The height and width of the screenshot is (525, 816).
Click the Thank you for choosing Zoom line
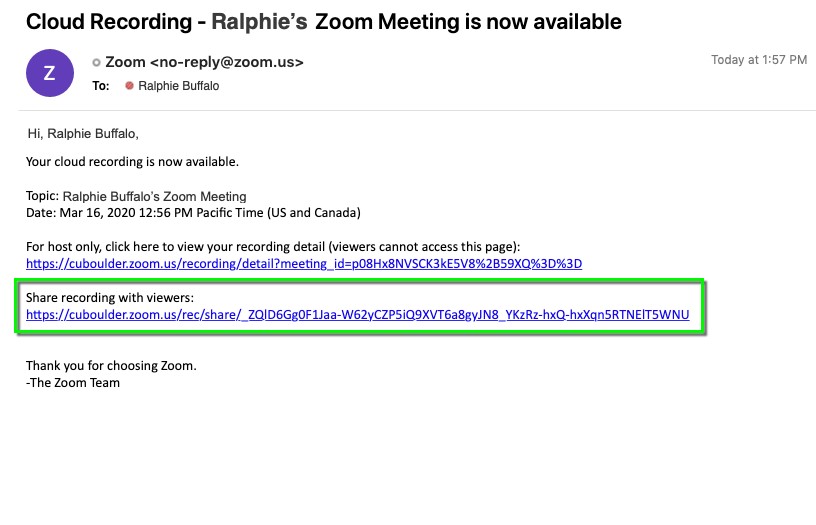[111, 366]
